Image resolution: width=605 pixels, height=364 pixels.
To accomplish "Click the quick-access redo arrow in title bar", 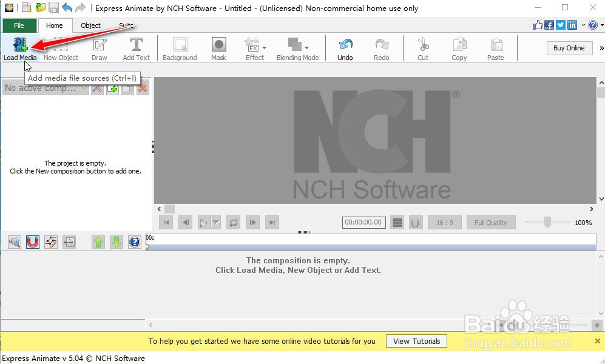I will [x=80, y=8].
